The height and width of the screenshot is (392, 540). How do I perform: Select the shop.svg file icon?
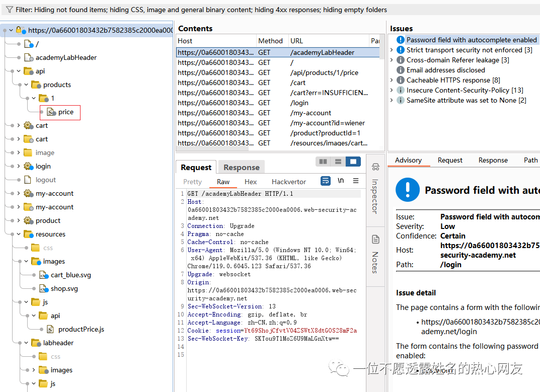[44, 289]
